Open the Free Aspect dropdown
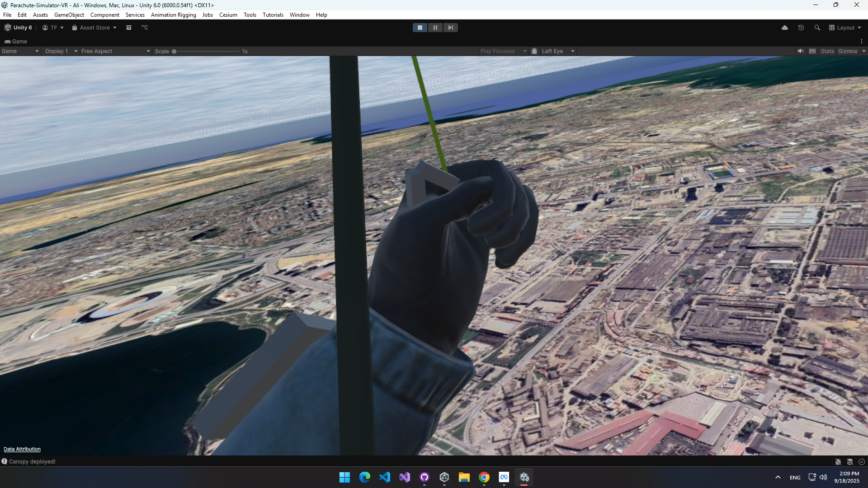This screenshot has height=488, width=868. (115, 51)
